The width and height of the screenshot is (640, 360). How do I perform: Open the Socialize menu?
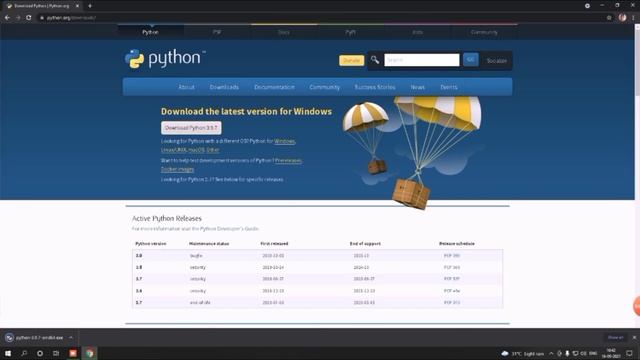(496, 60)
